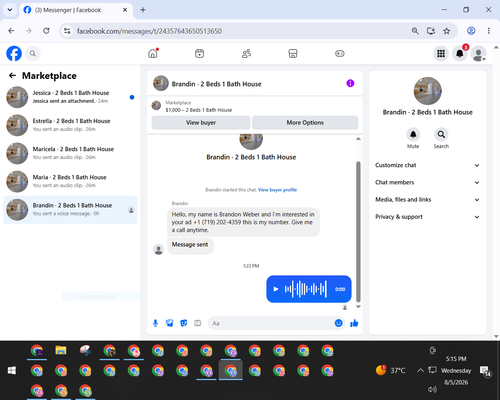Screen dimensions: 500x400
Task: Open Jessica - 2 Beds 1 Bath House chat
Action: click(x=70, y=97)
